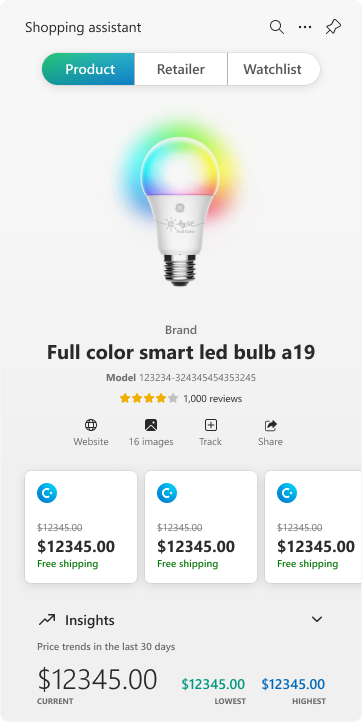Image resolution: width=362 pixels, height=722 pixels.
Task: Select the Product tab
Action: tap(88, 69)
